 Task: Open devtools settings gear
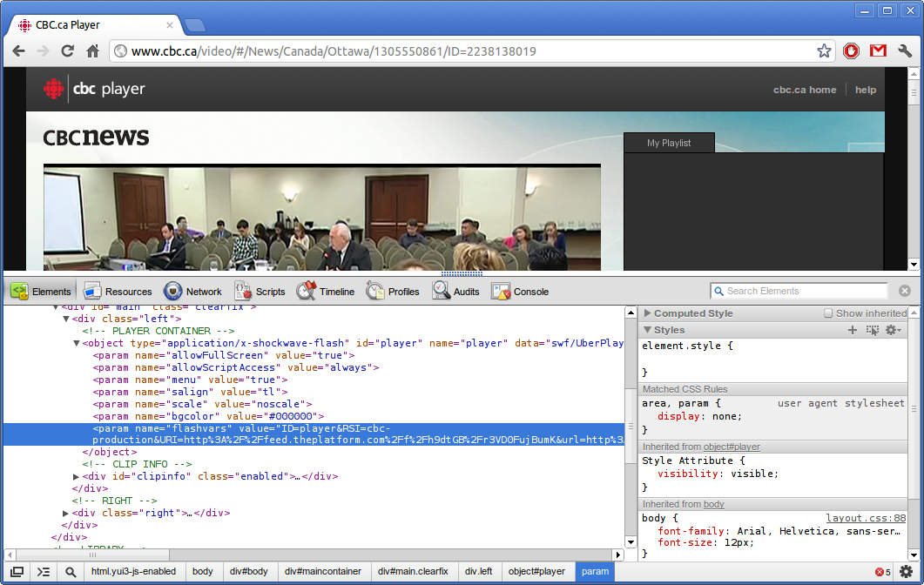907,571
